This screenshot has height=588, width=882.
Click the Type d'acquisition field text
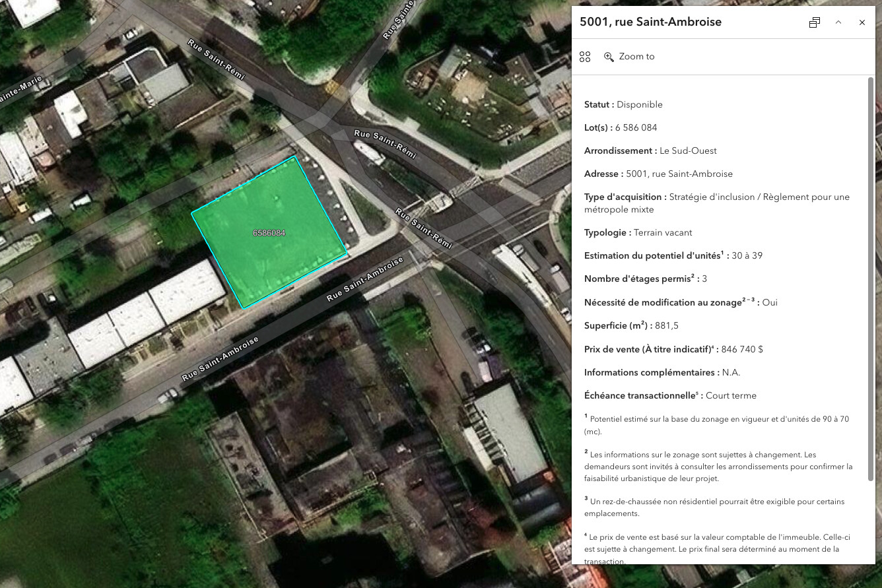[x=716, y=203]
